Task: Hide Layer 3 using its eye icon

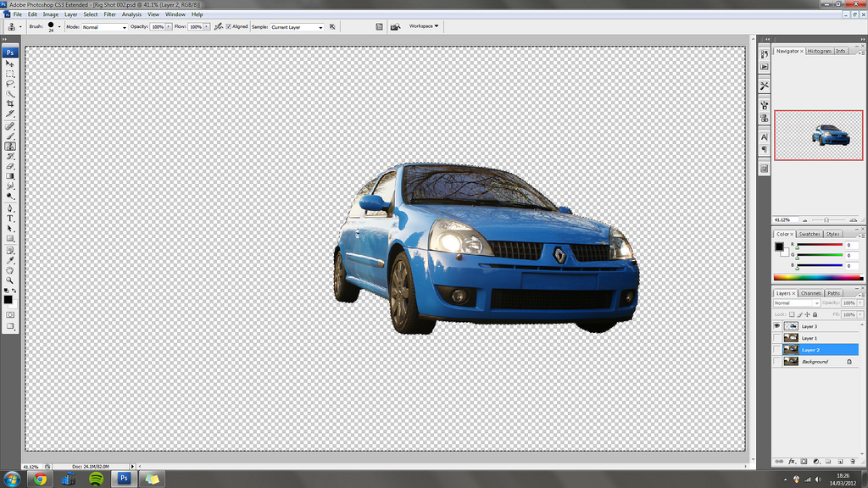Action: tap(777, 325)
